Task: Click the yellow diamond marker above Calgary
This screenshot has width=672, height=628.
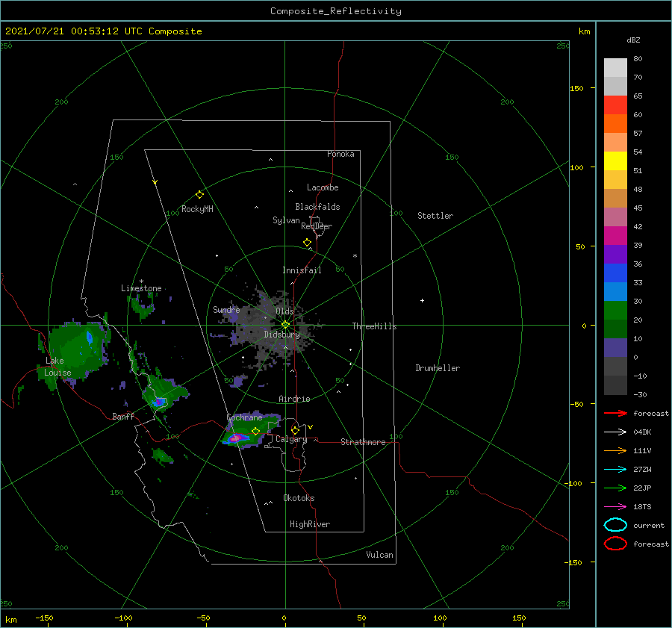Action: 295,430
